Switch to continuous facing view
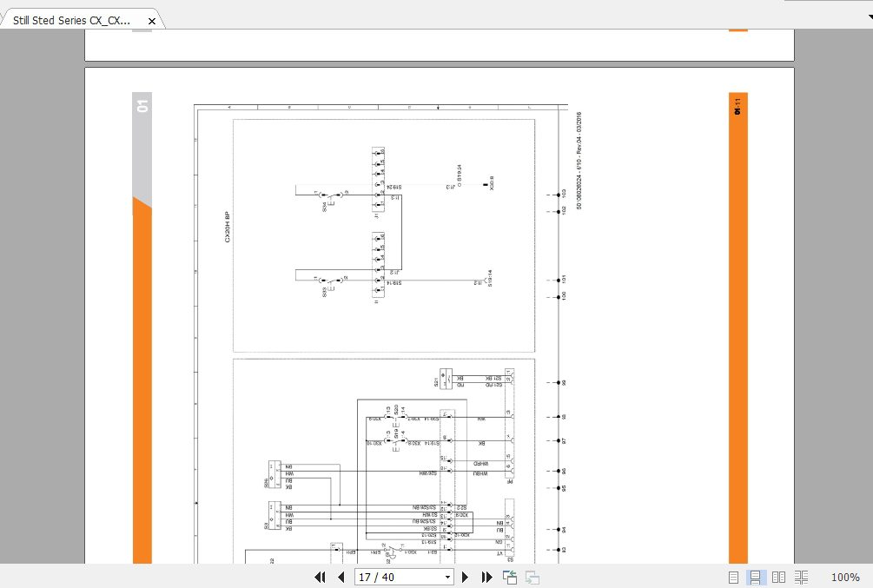Screen dimensions: 873x588 [x=801, y=578]
